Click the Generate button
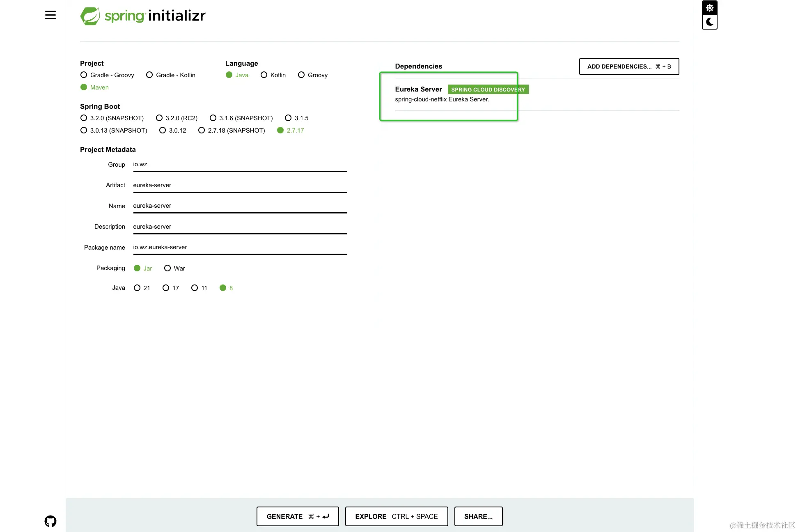The height and width of the screenshot is (532, 798). pos(298,516)
